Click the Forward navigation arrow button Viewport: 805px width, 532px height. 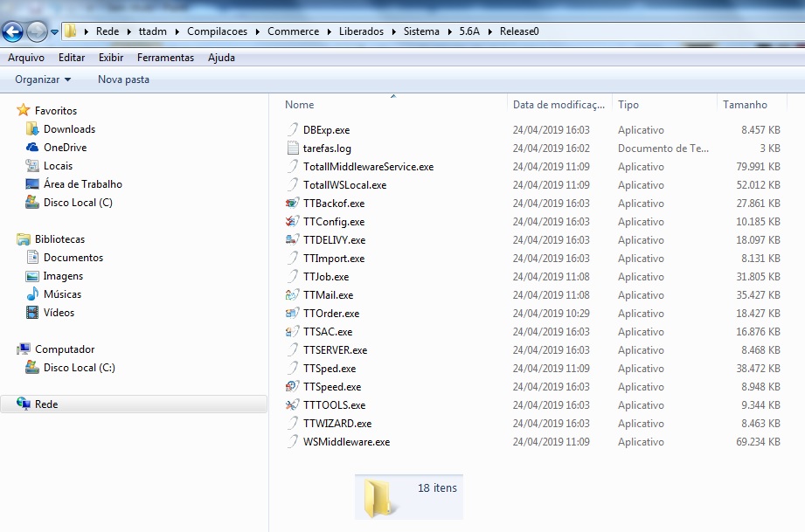click(37, 31)
